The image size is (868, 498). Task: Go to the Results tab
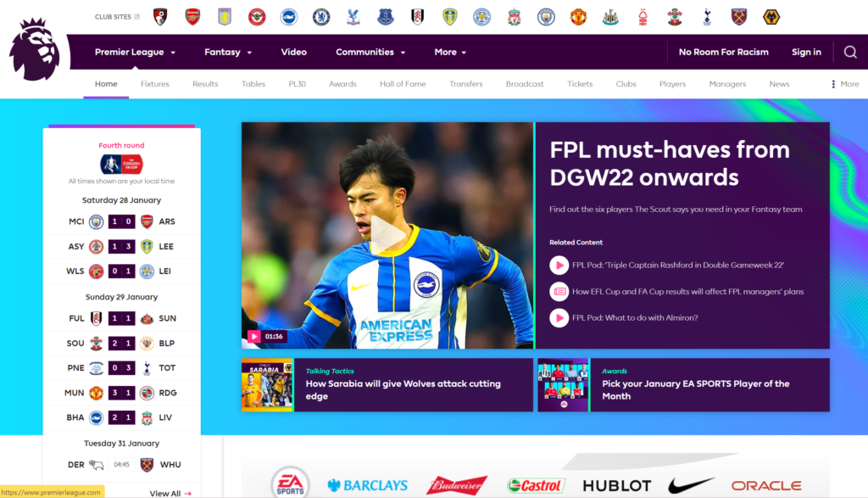[205, 84]
